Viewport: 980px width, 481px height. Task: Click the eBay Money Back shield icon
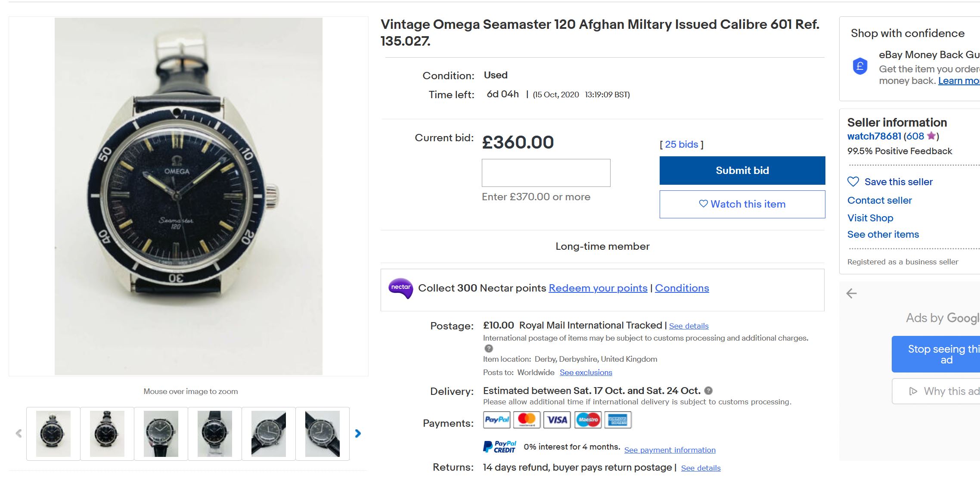click(x=860, y=66)
